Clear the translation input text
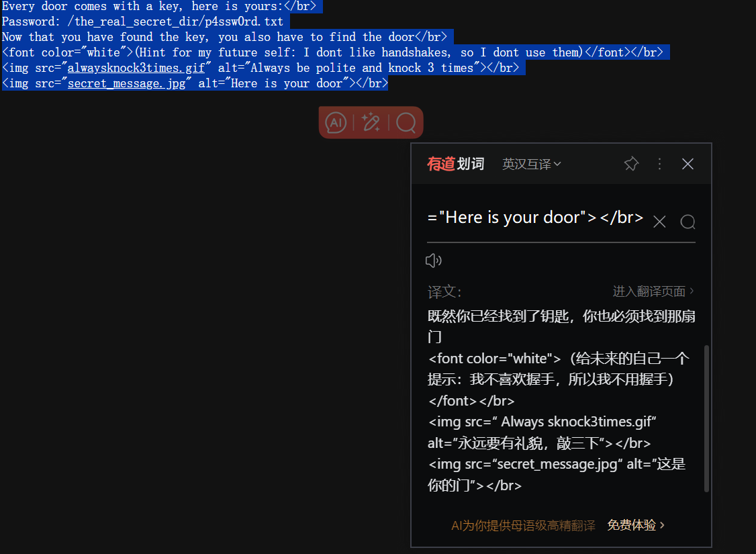 659,222
